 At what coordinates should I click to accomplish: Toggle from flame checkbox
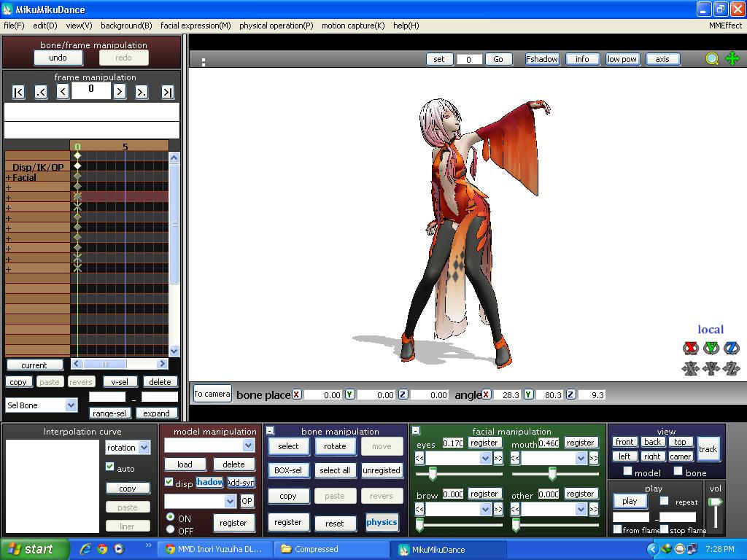[x=617, y=529]
